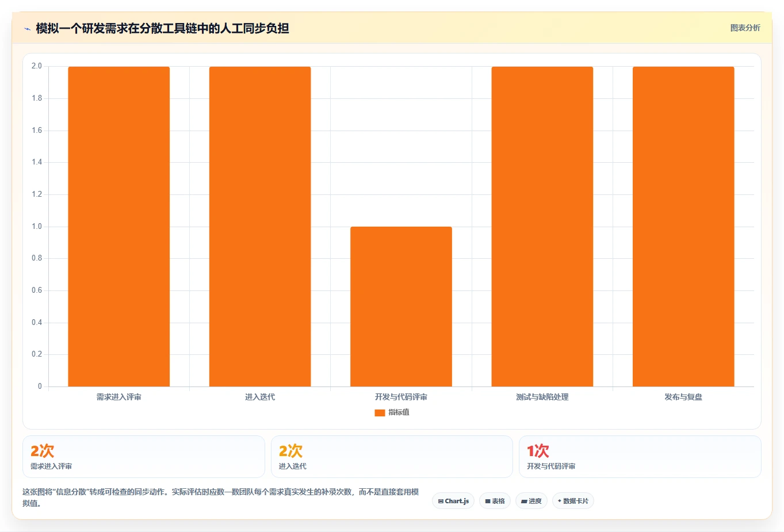
Task: Open the 2次 进入迭代 data card
Action: click(392, 457)
